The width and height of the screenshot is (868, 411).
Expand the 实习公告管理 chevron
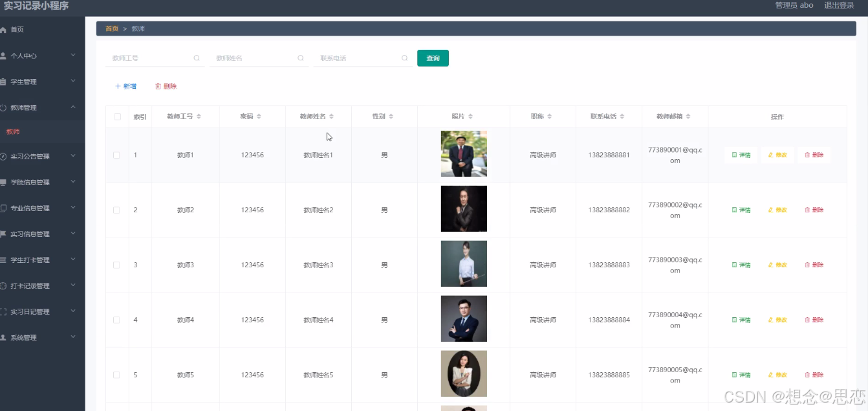[x=73, y=156]
